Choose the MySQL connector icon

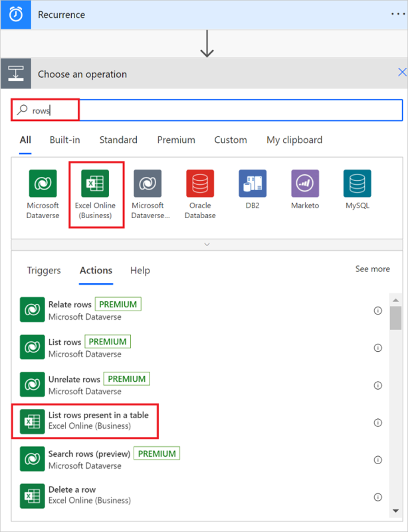(x=357, y=184)
